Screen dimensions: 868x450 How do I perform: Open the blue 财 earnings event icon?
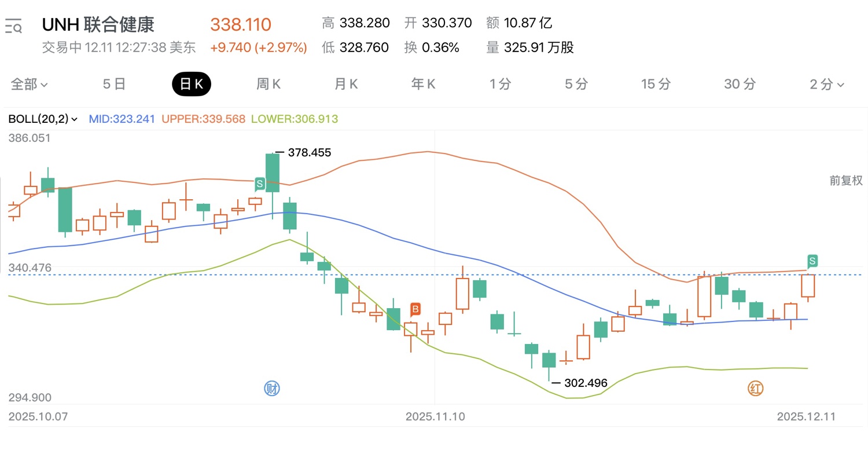click(271, 389)
